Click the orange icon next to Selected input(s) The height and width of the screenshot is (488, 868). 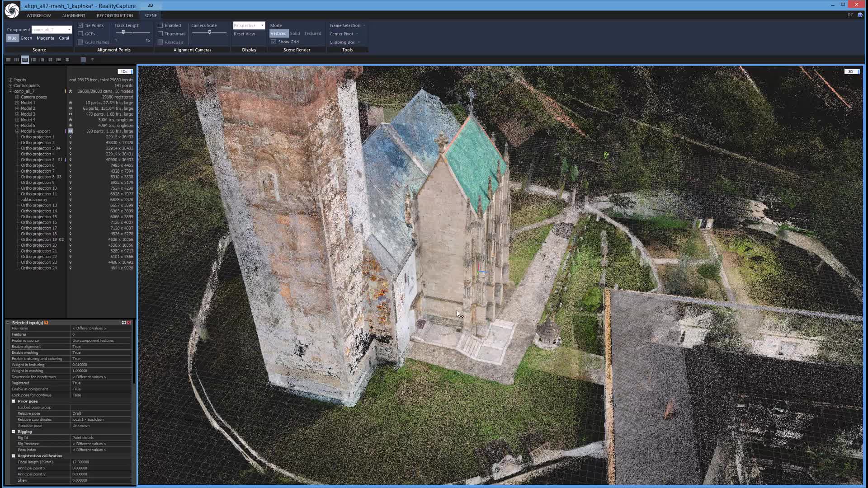(46, 323)
